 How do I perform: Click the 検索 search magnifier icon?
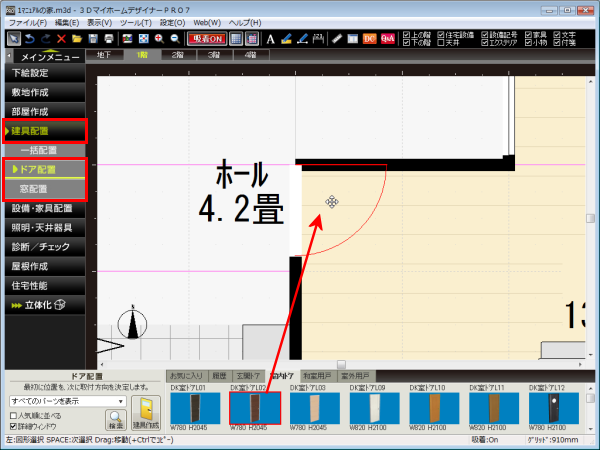coord(115,418)
